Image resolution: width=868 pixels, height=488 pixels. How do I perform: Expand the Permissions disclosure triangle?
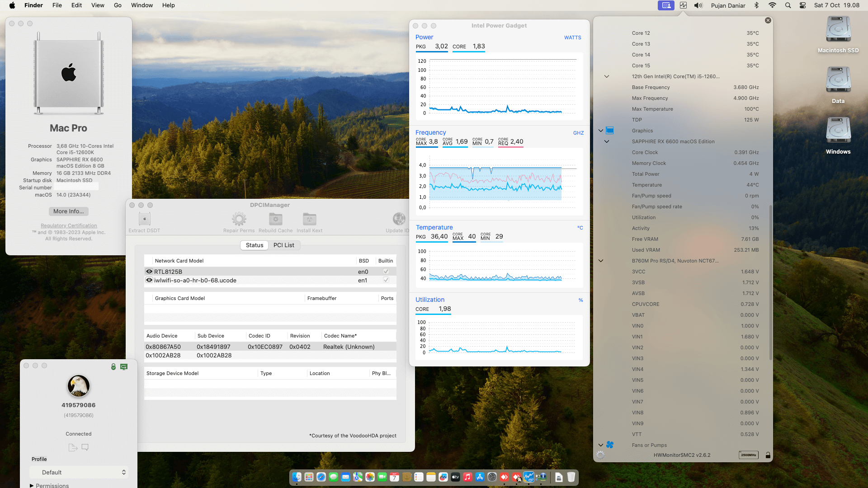[x=32, y=486]
